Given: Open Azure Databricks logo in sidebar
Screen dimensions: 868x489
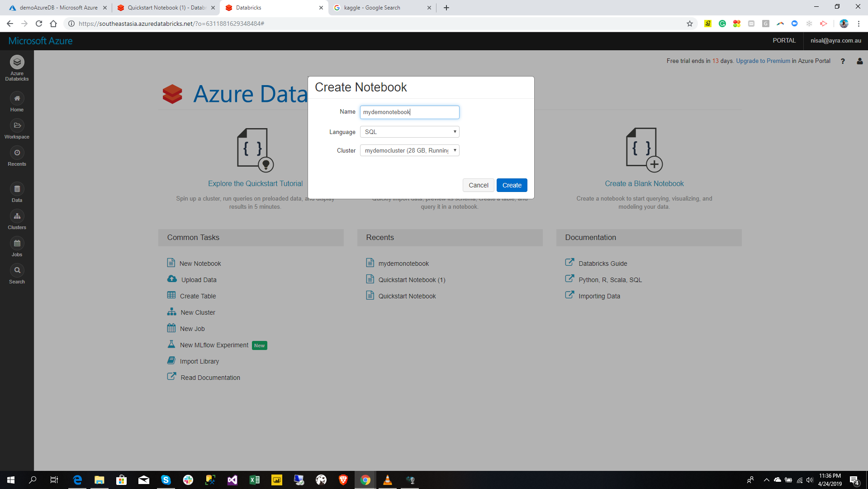Looking at the screenshot, I should pyautogui.click(x=17, y=68).
